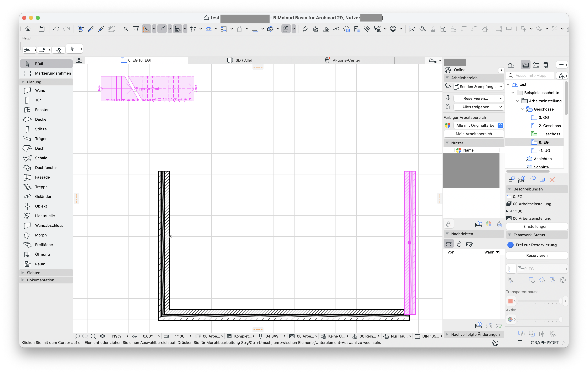Viewport: 588px width, 373px height.
Task: Click the Mein Arbeitsbereich button
Action: tap(474, 134)
